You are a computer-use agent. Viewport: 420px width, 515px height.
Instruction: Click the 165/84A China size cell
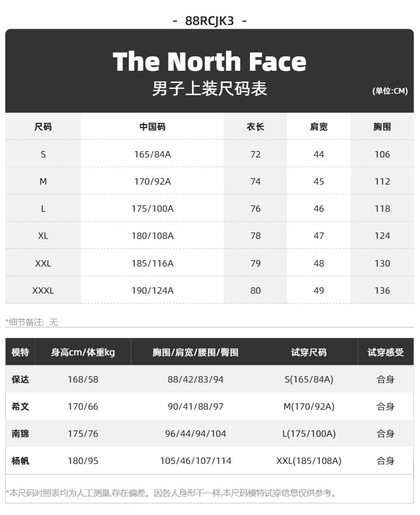tap(152, 154)
